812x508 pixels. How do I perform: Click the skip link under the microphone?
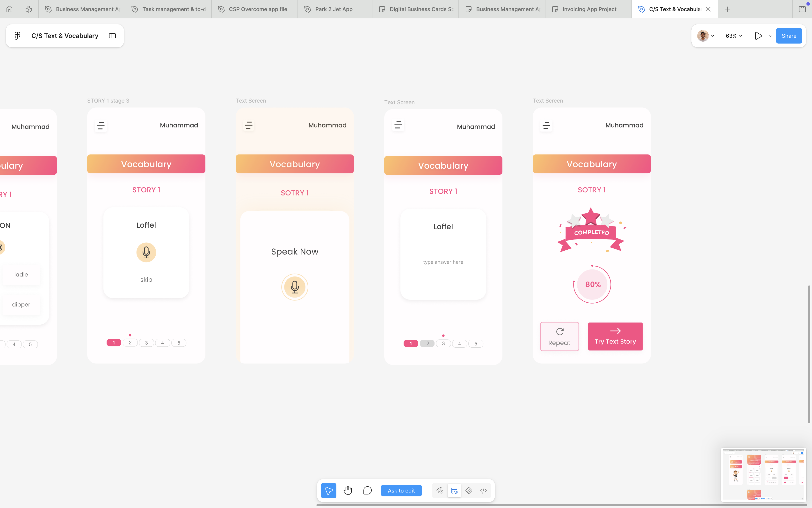146,280
